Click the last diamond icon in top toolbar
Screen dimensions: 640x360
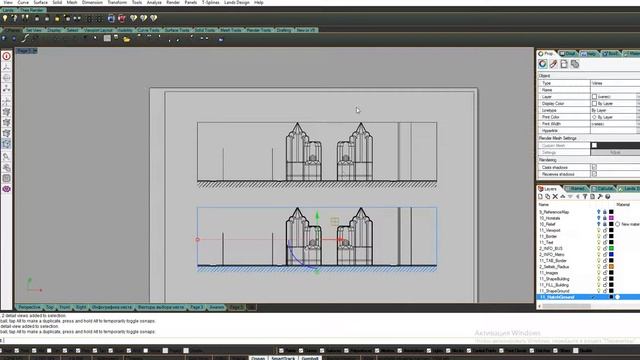[153, 18]
